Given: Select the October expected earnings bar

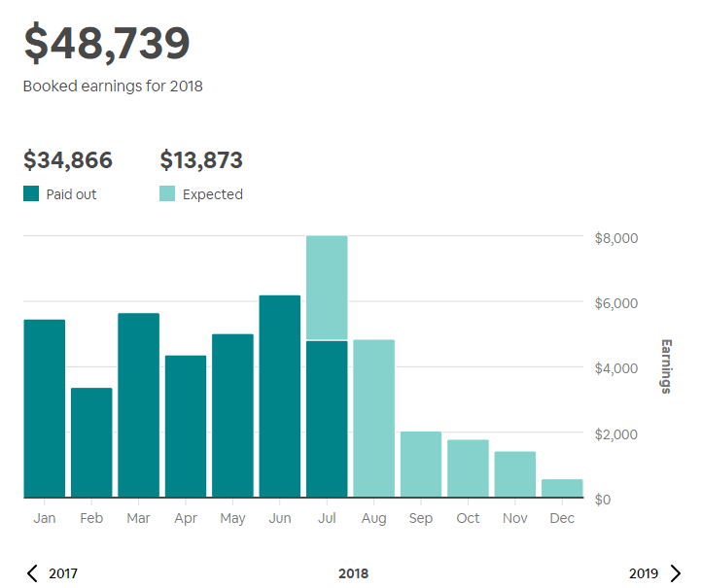Looking at the screenshot, I should tap(468, 468).
